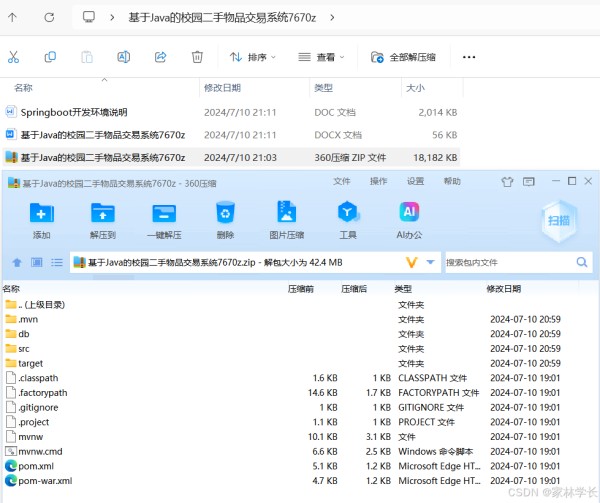
Task: Sort archive by 压缩后 column
Action: 354,289
